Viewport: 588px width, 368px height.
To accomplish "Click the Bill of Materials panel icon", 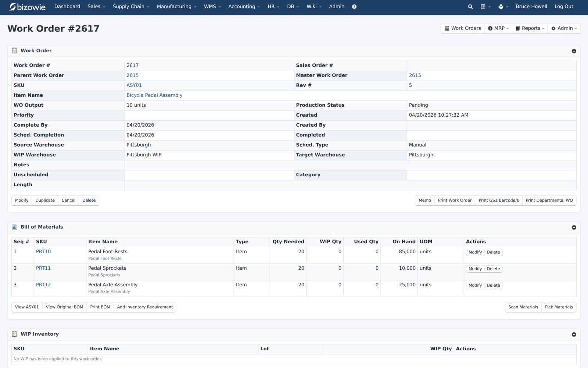I will coord(14,227).
